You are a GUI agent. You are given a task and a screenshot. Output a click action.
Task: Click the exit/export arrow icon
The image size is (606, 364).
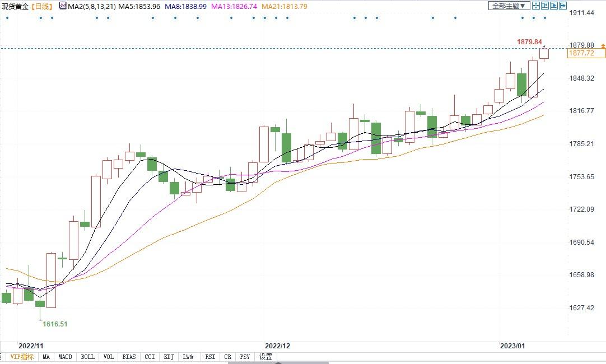point(562,6)
